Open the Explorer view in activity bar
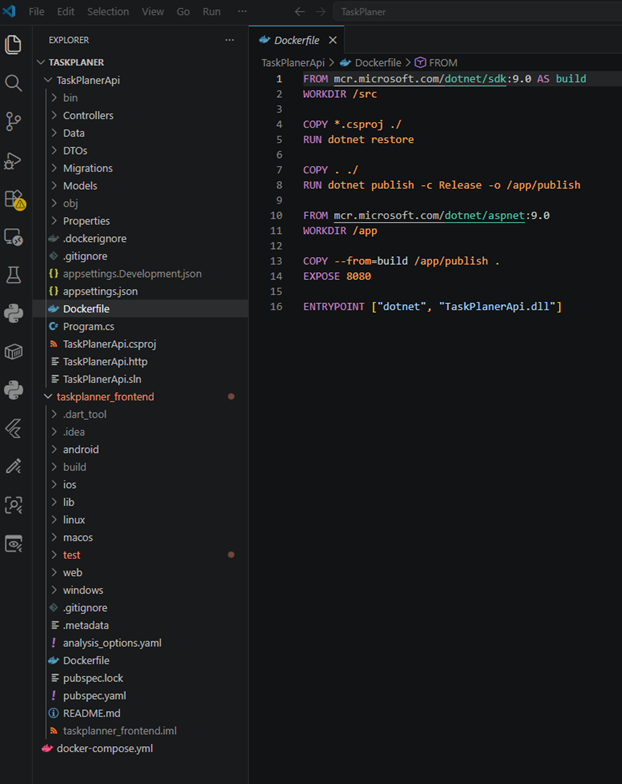Screen dimensions: 622x784 [14, 44]
